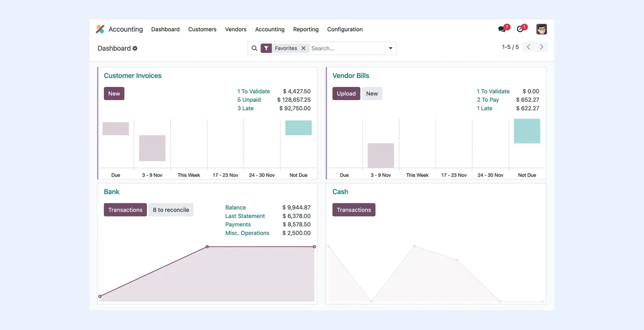Open Cash Transactions button
This screenshot has width=644, height=330.
354,210
